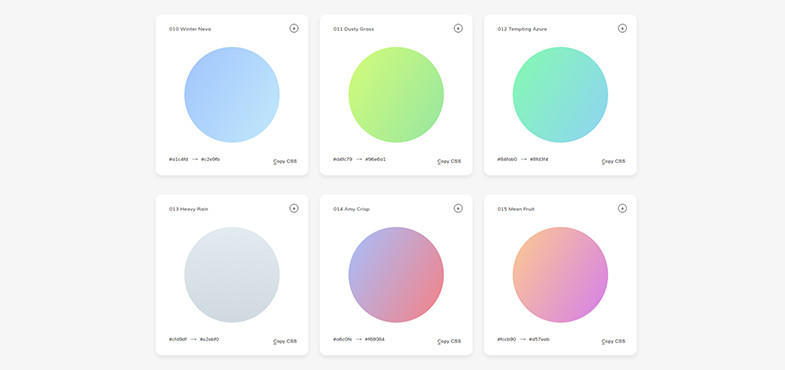785x370 pixels.
Task: Copy CSS for the Amy Crisp gradient
Action: (449, 341)
